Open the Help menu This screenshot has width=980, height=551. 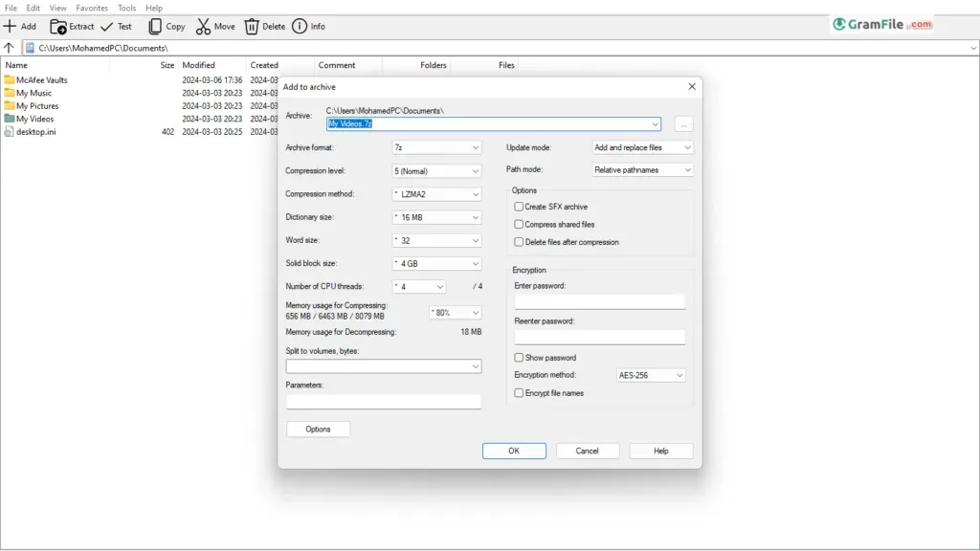tap(154, 8)
